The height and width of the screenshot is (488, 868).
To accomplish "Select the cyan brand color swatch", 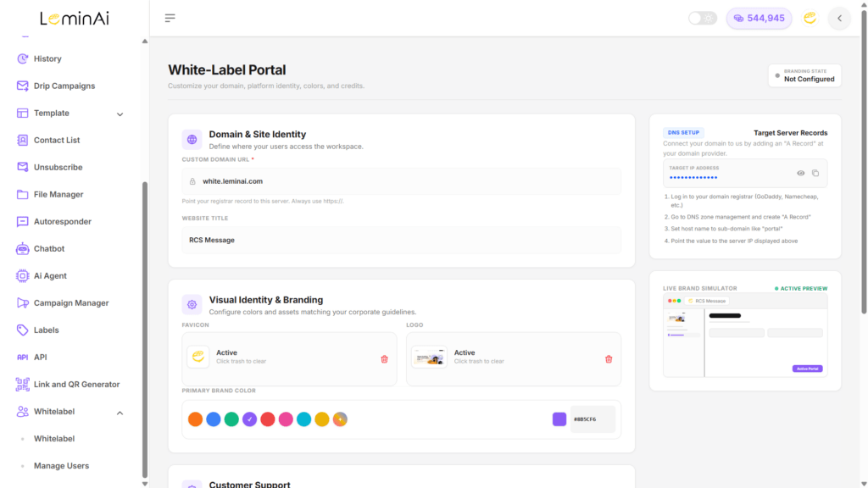I will [x=304, y=419].
